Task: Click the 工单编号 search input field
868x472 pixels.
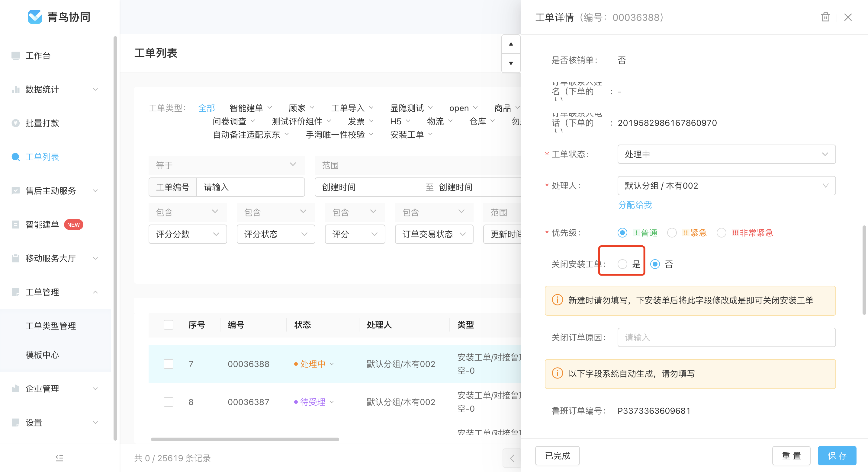Action: 250,187
